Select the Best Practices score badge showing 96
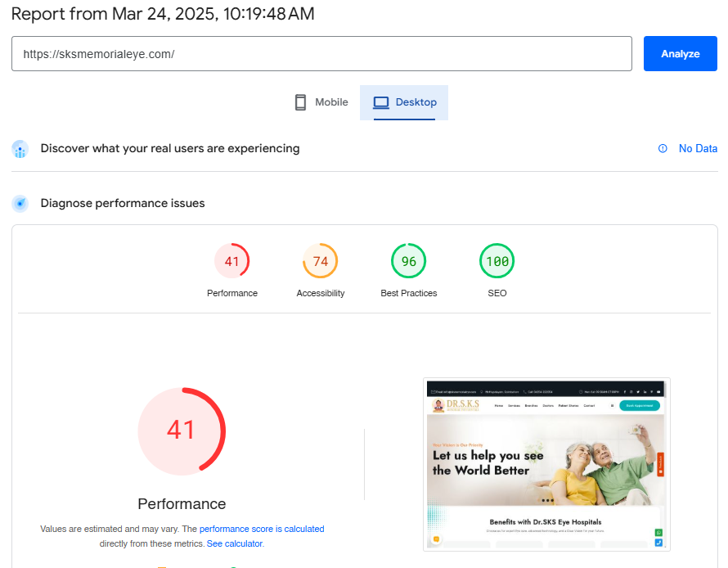The image size is (728, 568). pyautogui.click(x=409, y=260)
